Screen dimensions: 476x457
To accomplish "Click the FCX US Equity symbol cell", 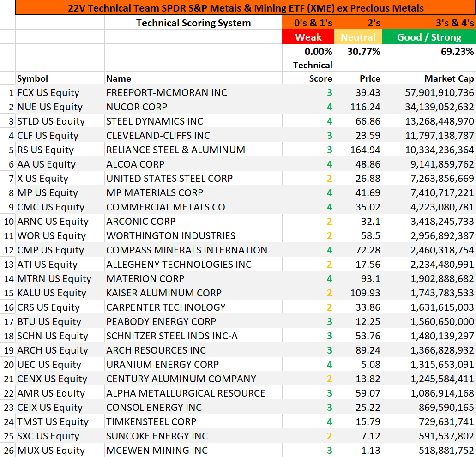I will point(60,92).
